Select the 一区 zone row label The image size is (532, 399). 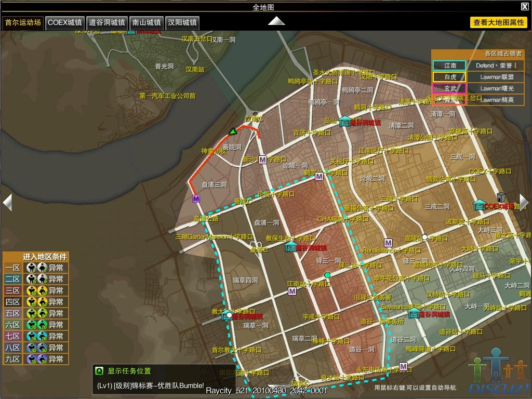click(12, 268)
